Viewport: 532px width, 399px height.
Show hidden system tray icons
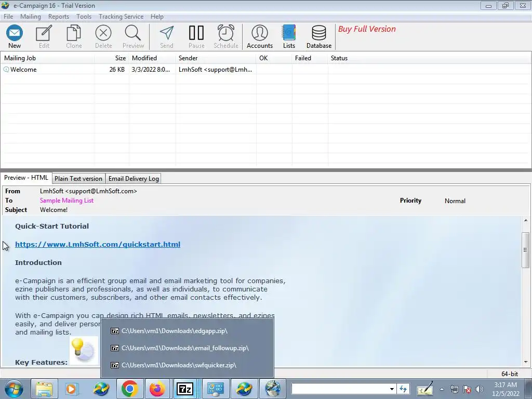click(442, 389)
